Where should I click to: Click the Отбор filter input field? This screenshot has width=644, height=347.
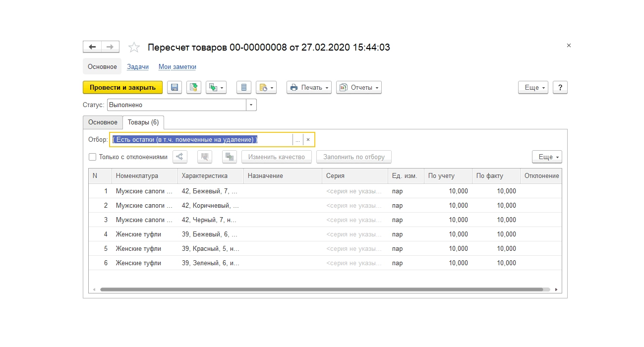tap(201, 140)
